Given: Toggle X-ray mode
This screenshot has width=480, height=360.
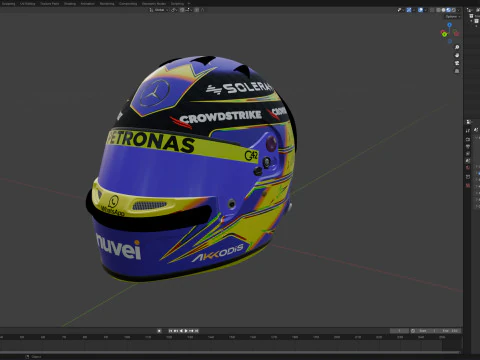Looking at the screenshot, I should pyautogui.click(x=432, y=10).
